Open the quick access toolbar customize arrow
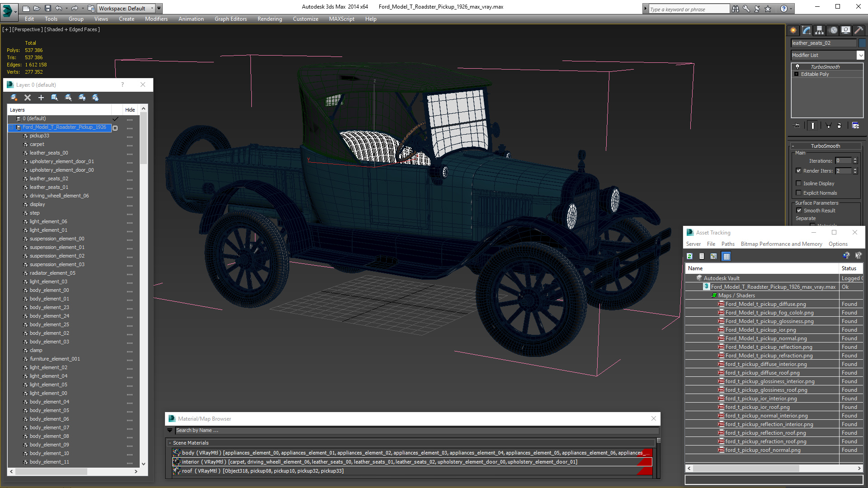This screenshot has width=868, height=488. click(159, 8)
